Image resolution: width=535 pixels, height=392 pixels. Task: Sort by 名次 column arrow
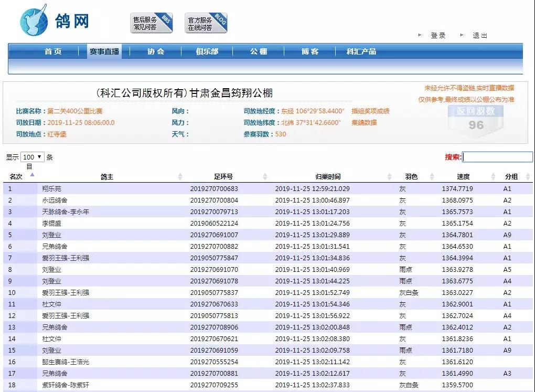click(x=32, y=175)
